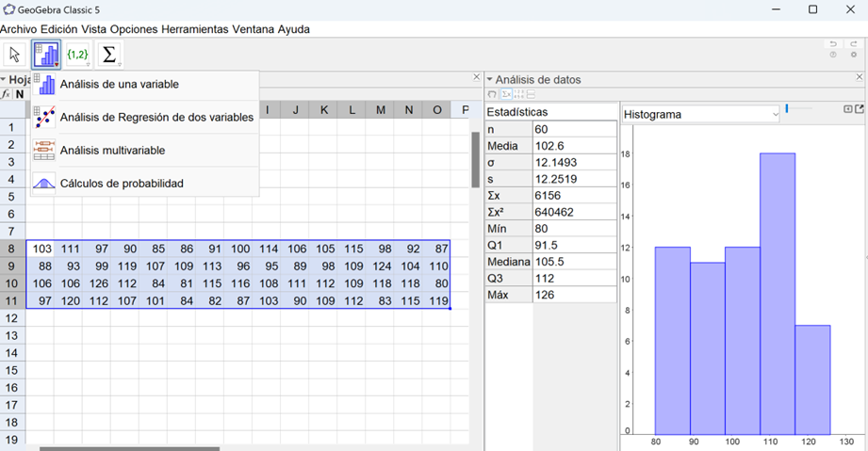Open the Archivo menu
The image size is (868, 451).
coord(19,29)
